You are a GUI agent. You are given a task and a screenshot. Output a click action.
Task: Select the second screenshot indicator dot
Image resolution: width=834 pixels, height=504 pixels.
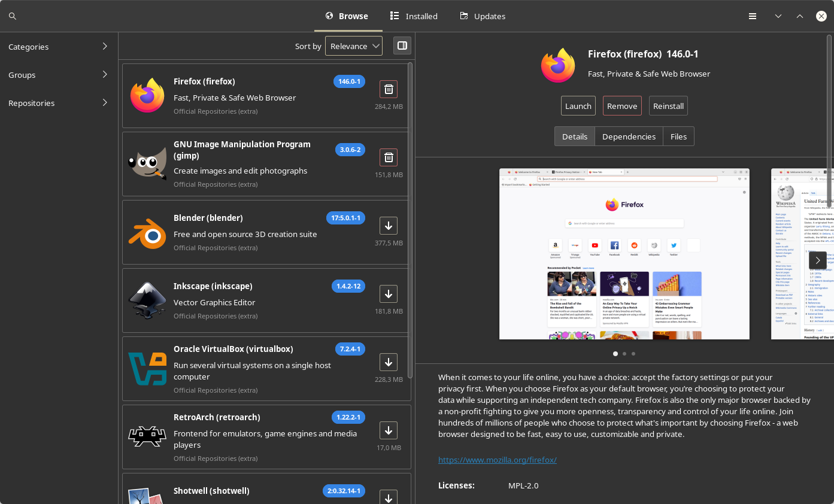click(x=624, y=354)
